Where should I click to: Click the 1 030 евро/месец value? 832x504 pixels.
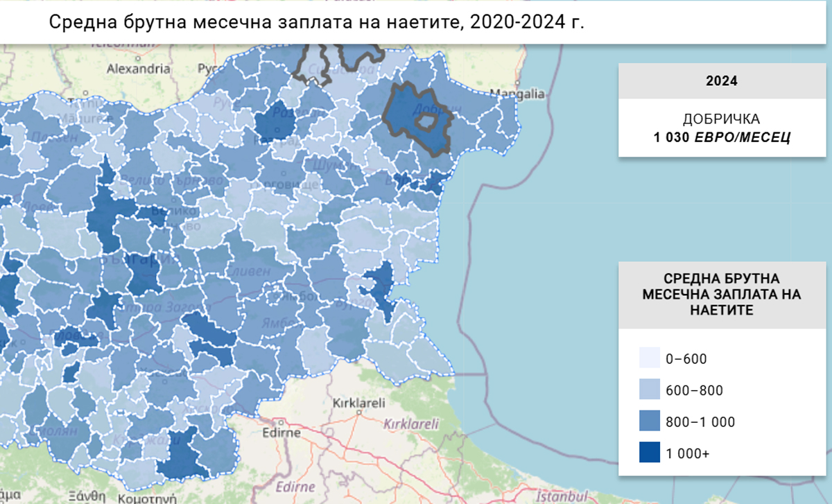tap(721, 137)
